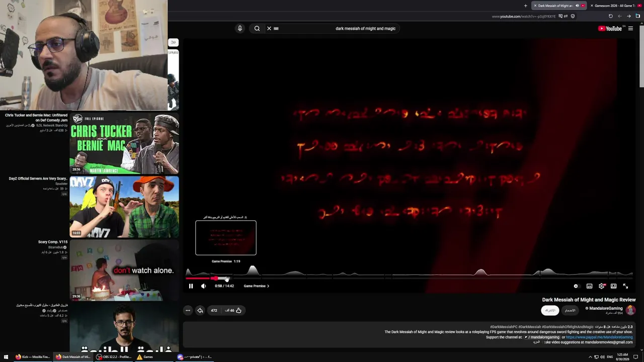Click the 472 dislike count button
The width and height of the screenshot is (644, 362).
pos(214,311)
